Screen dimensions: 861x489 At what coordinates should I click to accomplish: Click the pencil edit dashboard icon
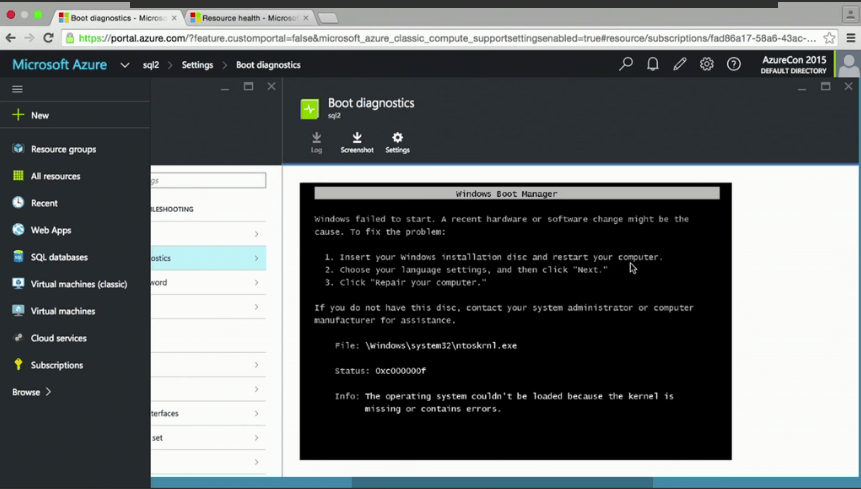pos(680,64)
